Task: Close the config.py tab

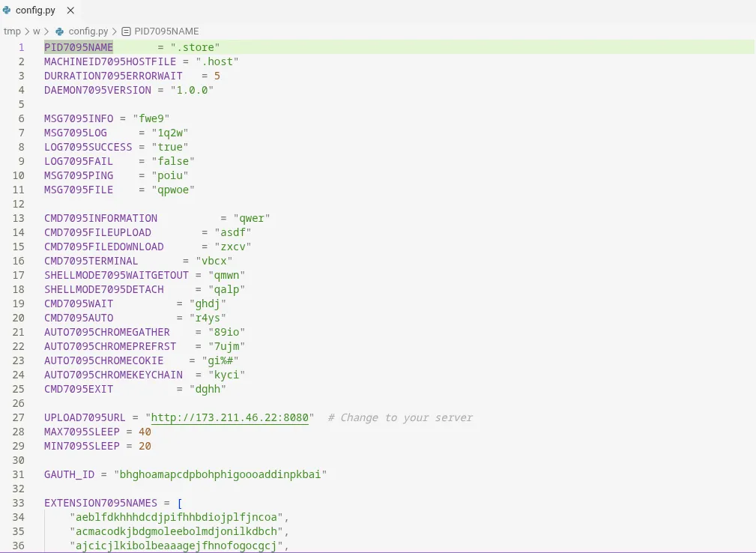Action: pos(70,10)
